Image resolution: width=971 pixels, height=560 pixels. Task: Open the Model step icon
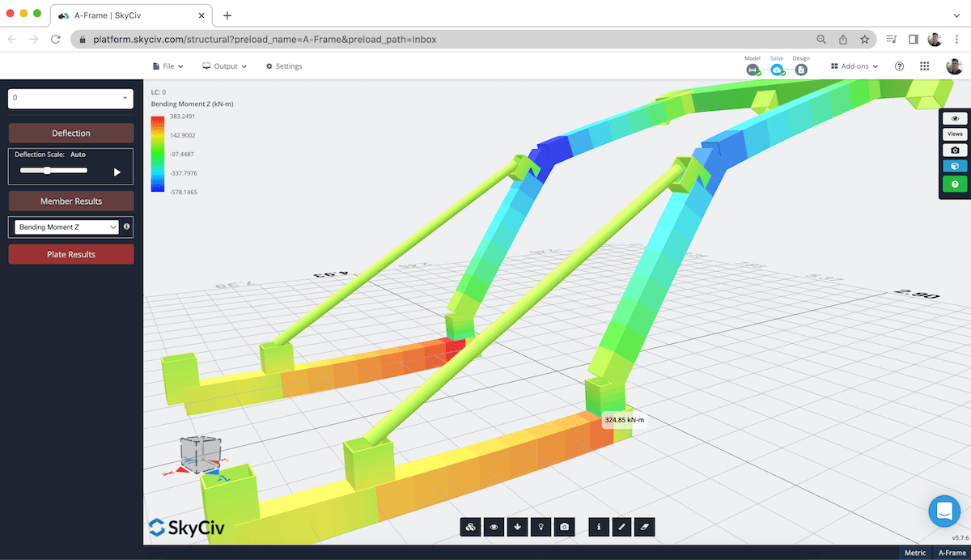tap(753, 70)
